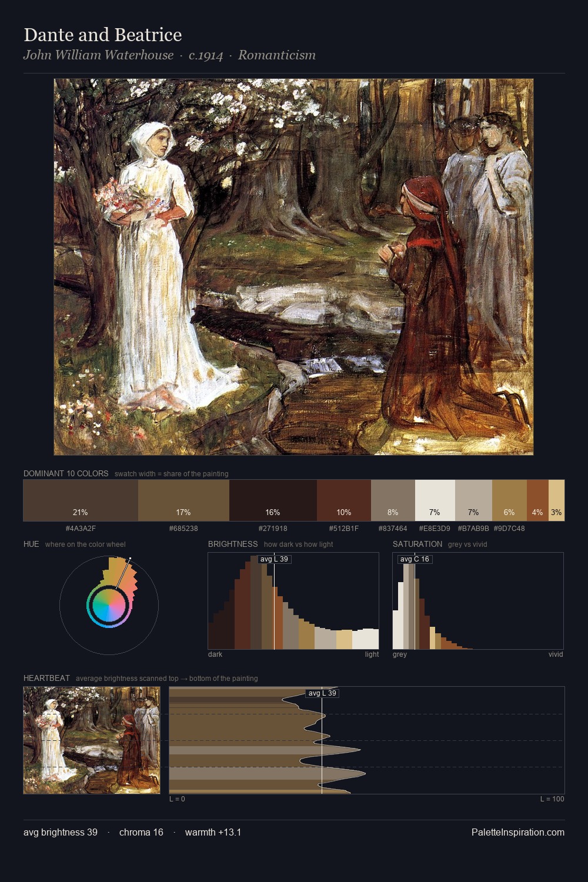This screenshot has height=882, width=588.
Task: Click the 'BRIGHTNESS' section heading
Action: (233, 544)
